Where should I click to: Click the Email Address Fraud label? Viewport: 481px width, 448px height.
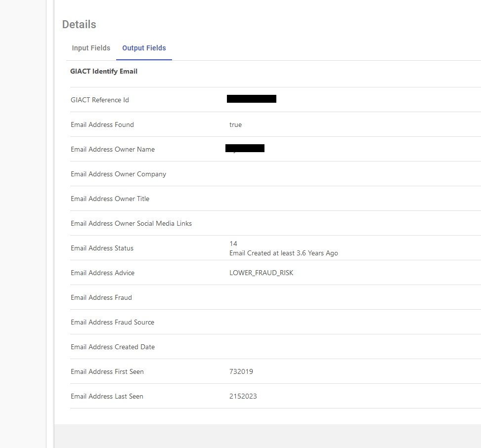[x=101, y=297]
